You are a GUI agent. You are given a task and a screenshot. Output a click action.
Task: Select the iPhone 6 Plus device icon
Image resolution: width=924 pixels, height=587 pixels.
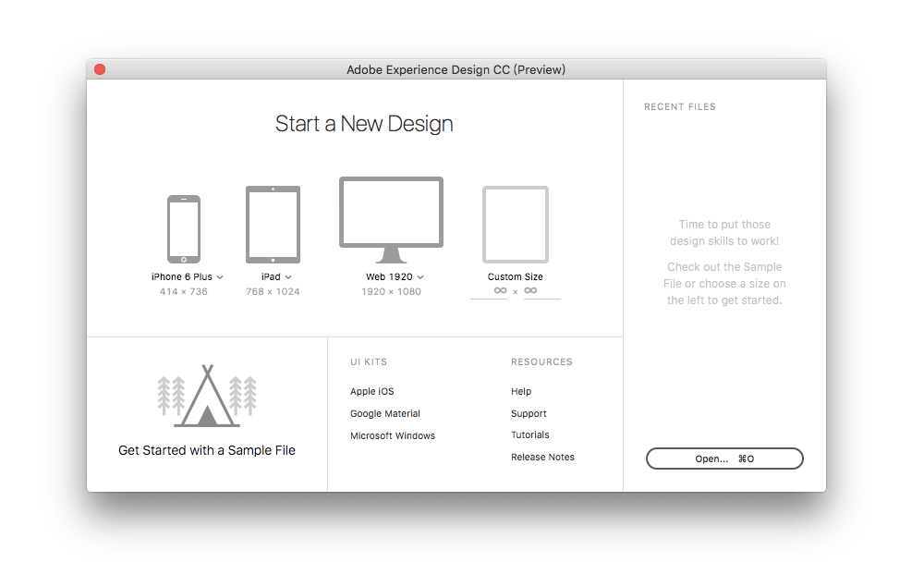coord(184,227)
